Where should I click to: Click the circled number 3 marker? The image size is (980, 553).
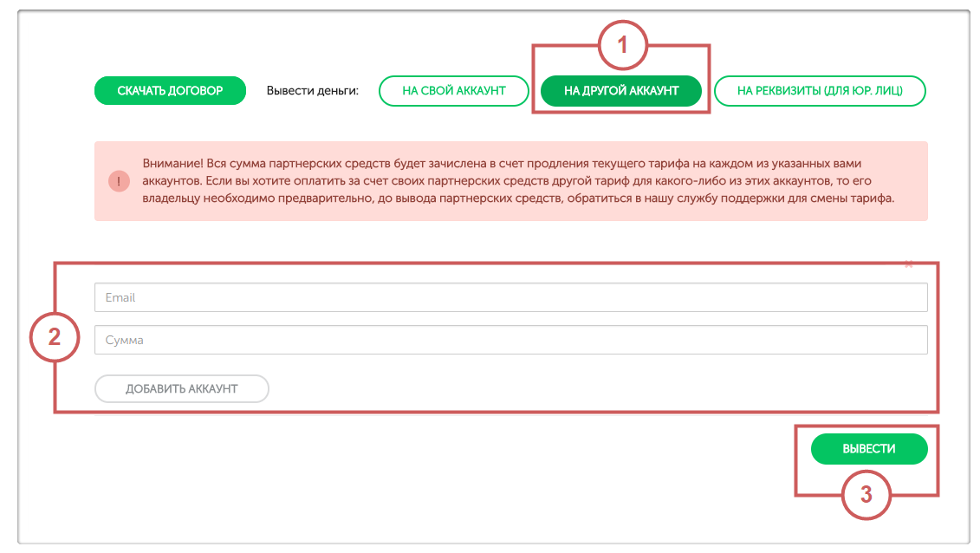point(866,496)
